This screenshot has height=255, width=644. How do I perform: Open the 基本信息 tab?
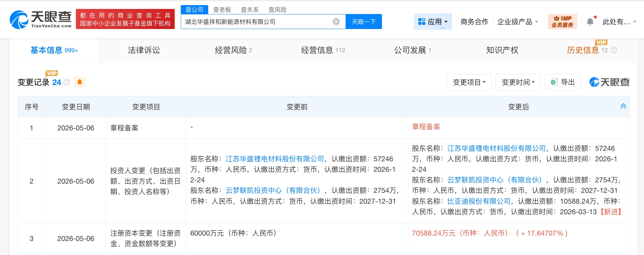pyautogui.click(x=54, y=50)
